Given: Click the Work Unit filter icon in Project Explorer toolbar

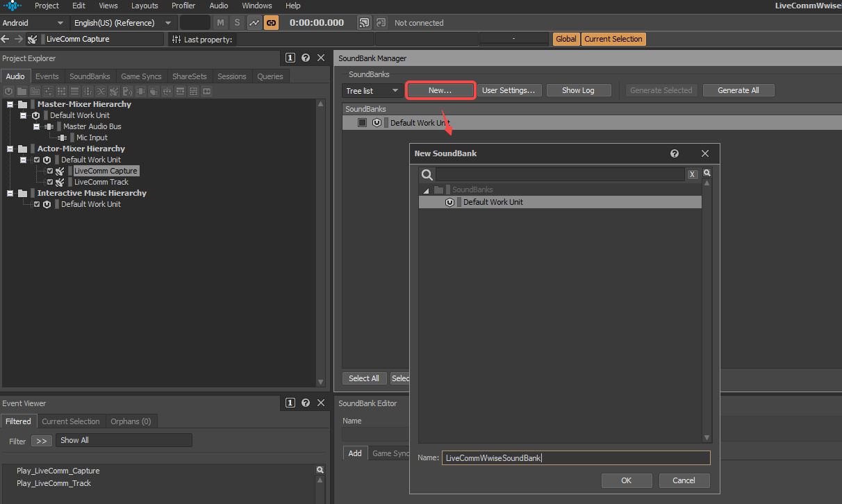Looking at the screenshot, I should (9, 91).
